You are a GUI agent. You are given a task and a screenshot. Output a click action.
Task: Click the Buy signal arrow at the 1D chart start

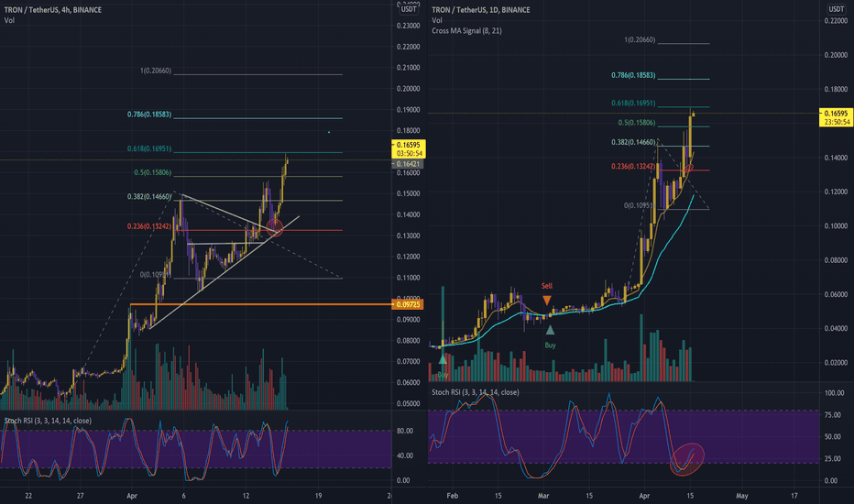click(443, 359)
